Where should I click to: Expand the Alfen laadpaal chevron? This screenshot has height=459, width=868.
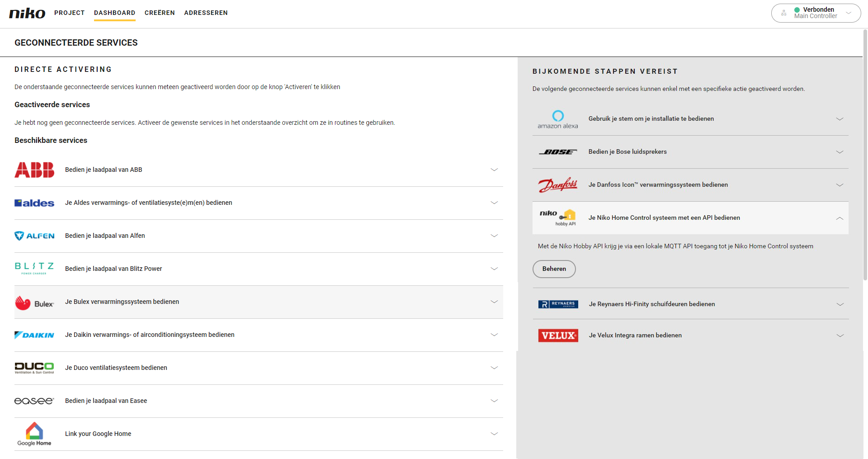pyautogui.click(x=494, y=236)
